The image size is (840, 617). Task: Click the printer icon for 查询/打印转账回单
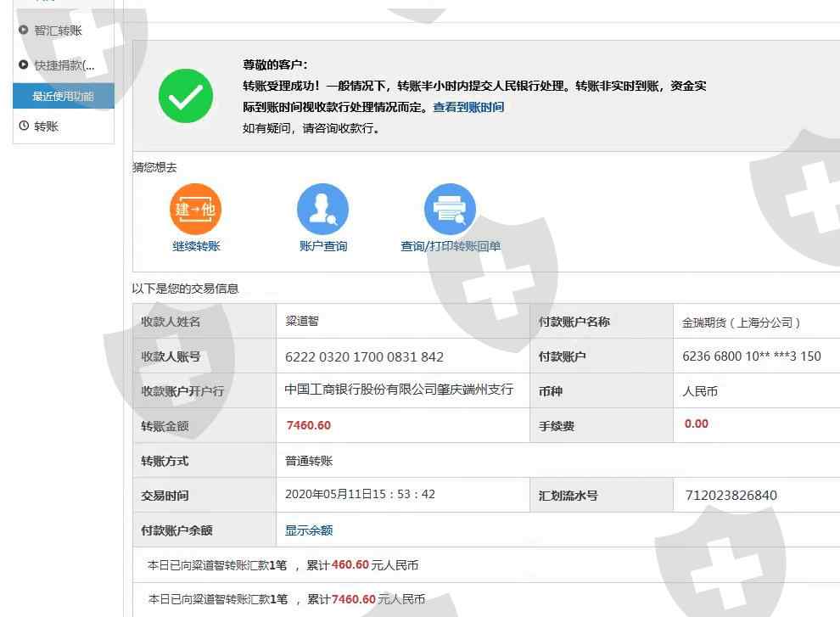(450, 209)
